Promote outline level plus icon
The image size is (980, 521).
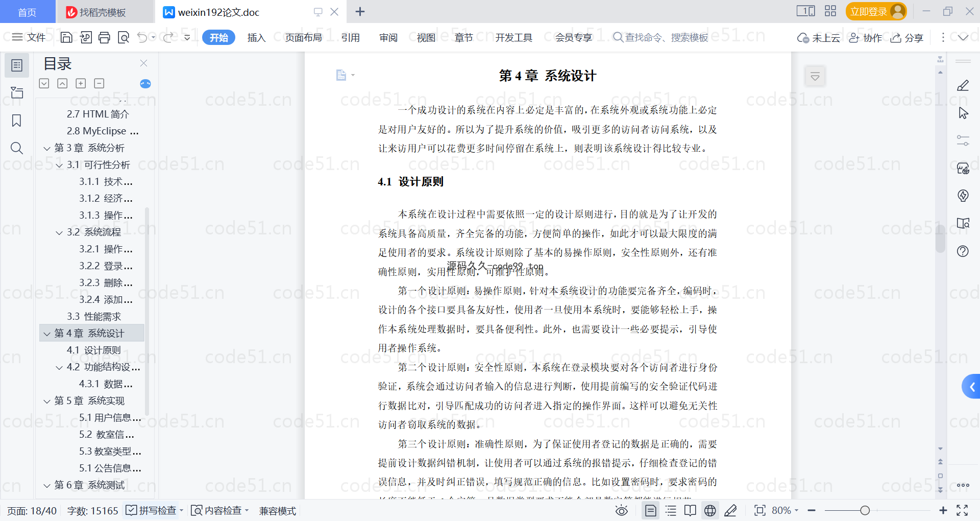(x=81, y=83)
